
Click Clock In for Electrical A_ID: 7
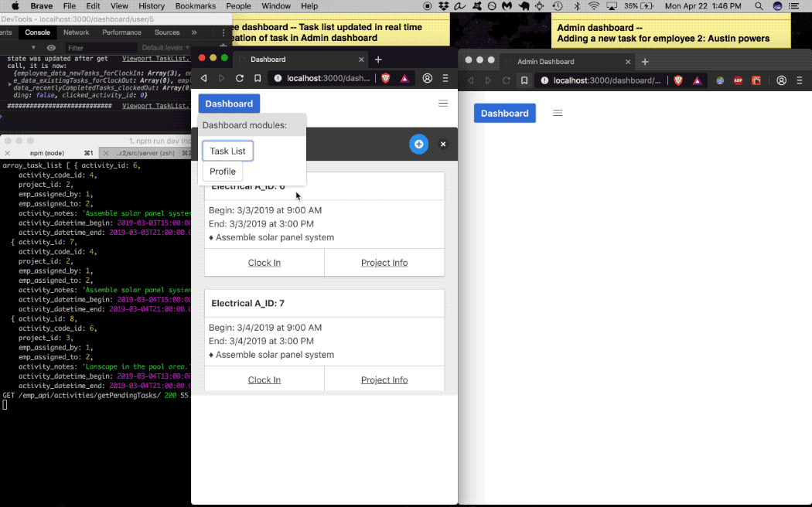[264, 379]
